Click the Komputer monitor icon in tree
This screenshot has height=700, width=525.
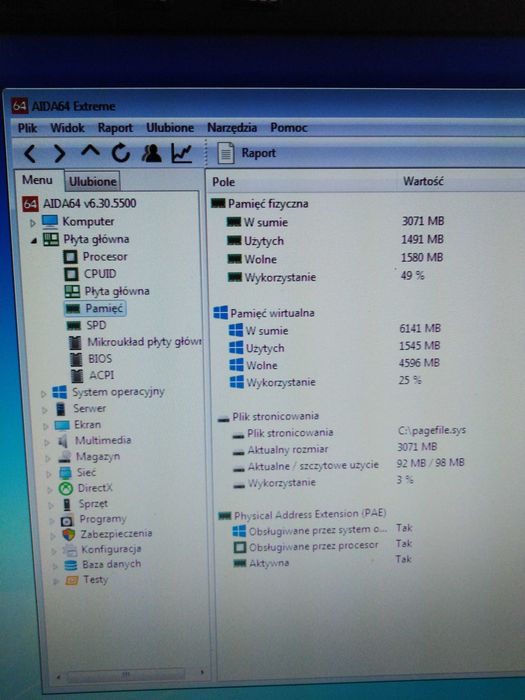coord(50,221)
